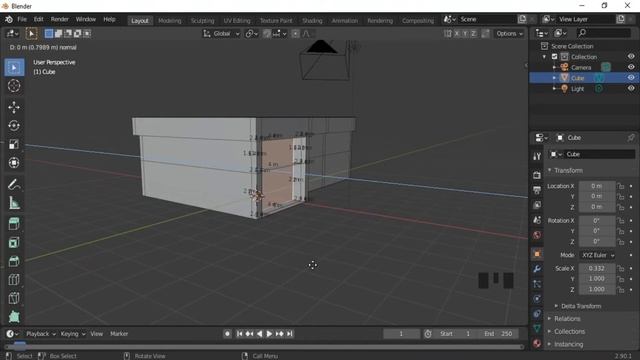Open the Modifiers properties tab
This screenshot has width=640, height=360.
pyautogui.click(x=537, y=269)
